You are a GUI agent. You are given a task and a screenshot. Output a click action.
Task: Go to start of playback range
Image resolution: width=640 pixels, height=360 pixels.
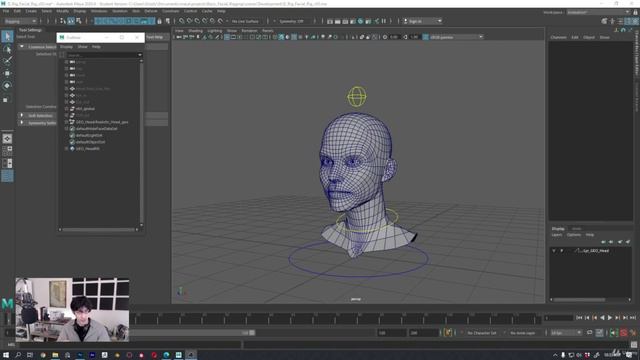579,318
